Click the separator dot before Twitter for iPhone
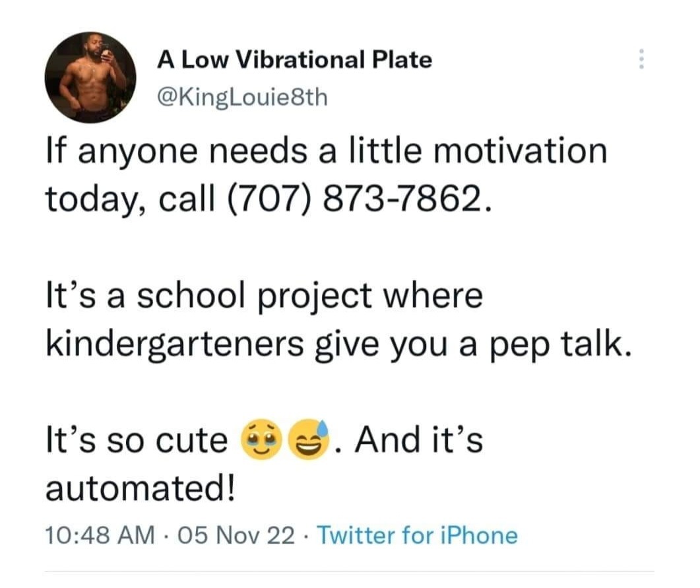700x588 pixels. click(x=305, y=537)
